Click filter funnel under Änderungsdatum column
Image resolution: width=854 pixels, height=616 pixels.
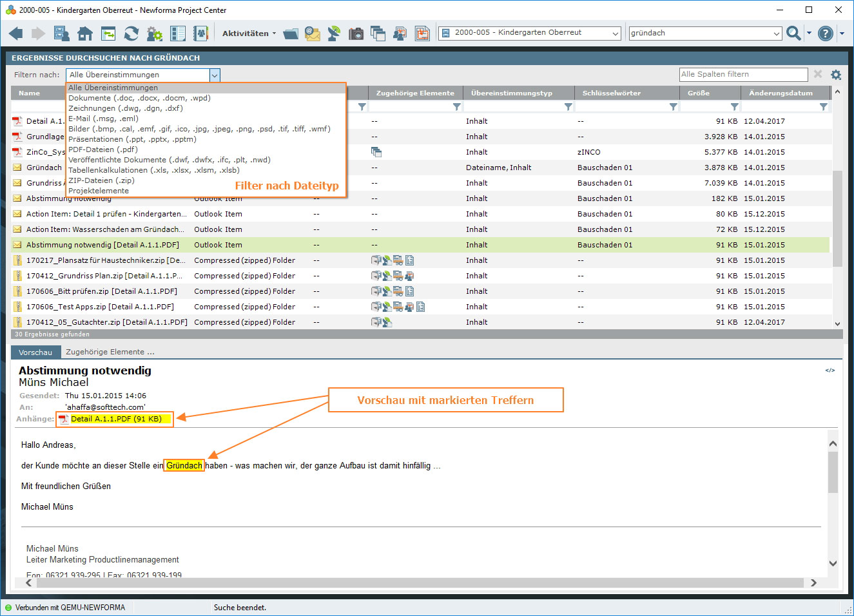point(824,107)
